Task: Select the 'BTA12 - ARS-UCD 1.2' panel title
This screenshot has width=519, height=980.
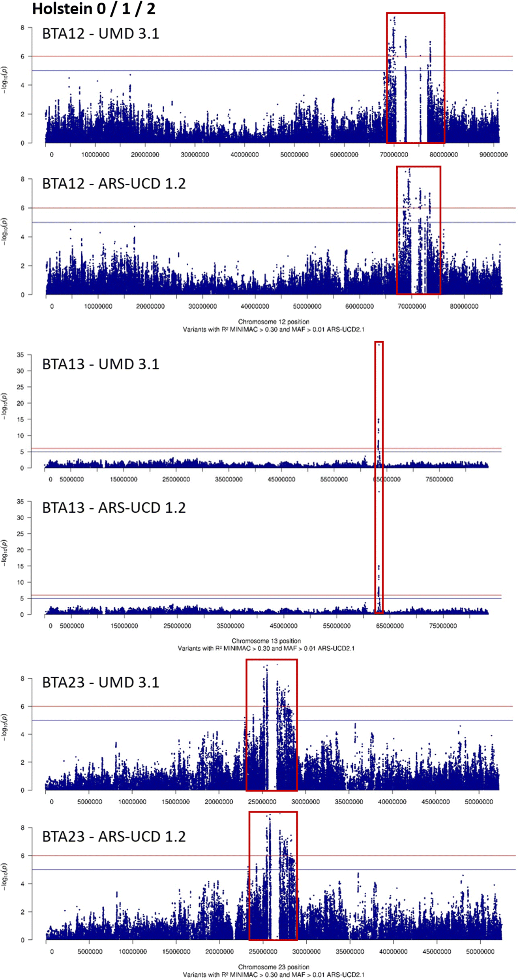Action: [x=114, y=184]
